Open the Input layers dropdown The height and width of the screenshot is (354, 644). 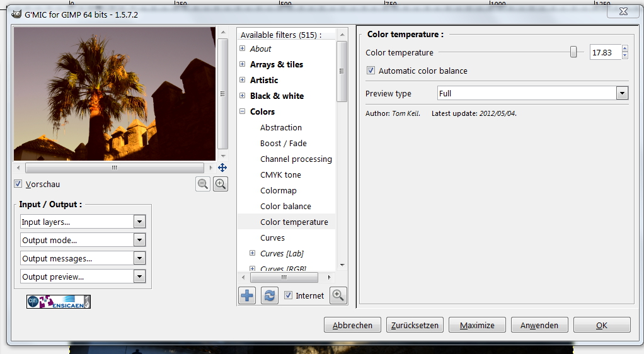click(83, 222)
